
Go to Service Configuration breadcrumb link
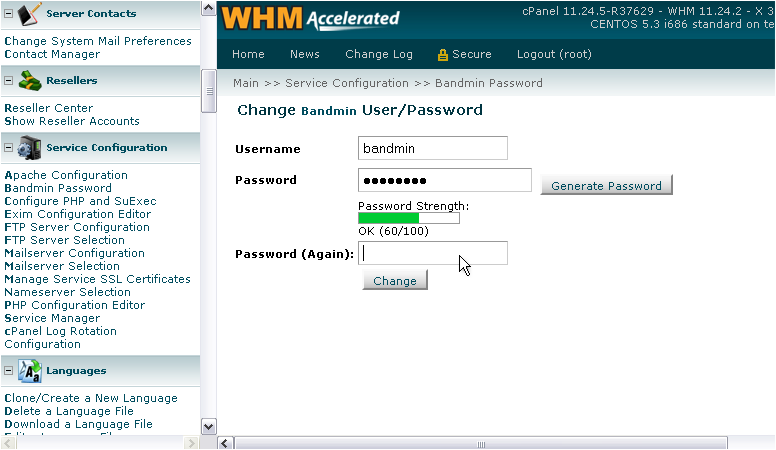[x=347, y=83]
